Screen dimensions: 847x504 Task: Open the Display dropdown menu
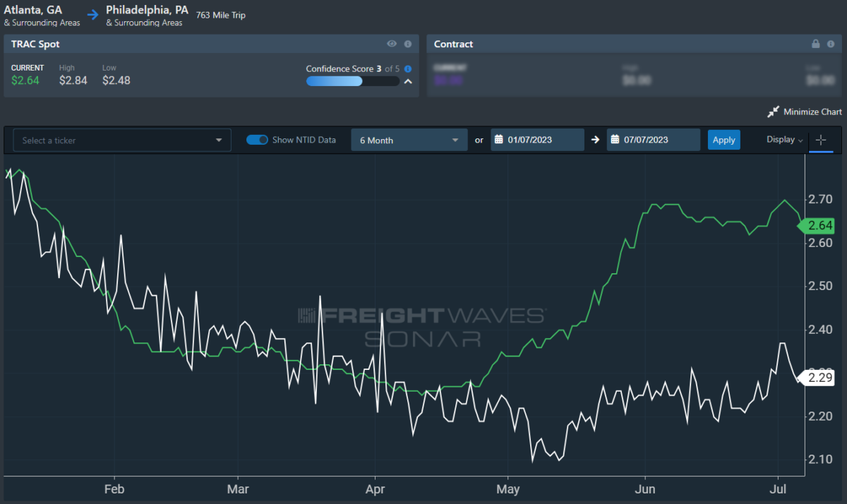click(784, 140)
